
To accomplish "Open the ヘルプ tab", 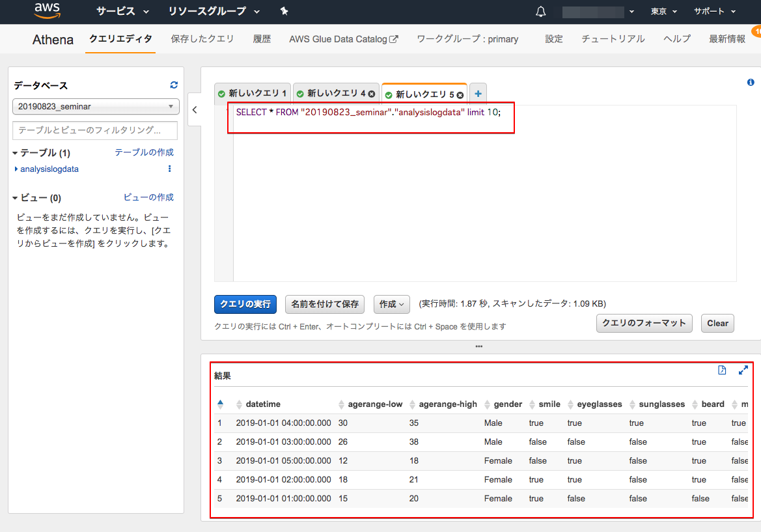I will pyautogui.click(x=677, y=39).
